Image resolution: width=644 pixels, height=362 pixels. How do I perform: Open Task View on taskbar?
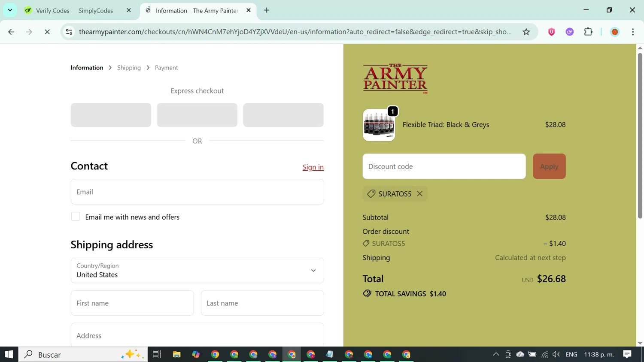pos(157,354)
